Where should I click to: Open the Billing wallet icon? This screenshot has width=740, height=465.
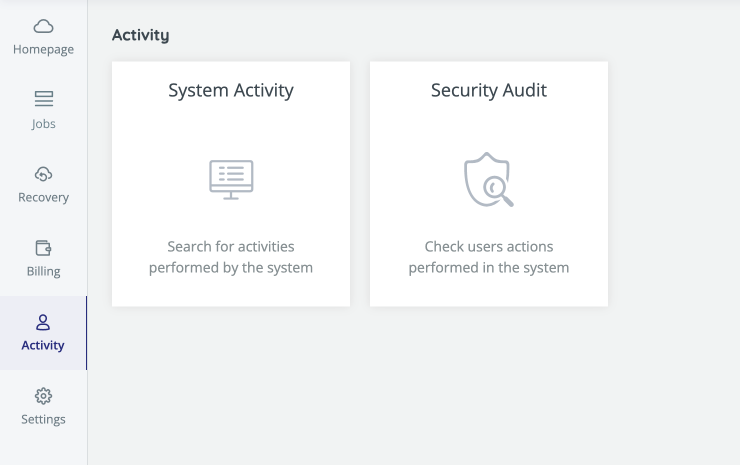tap(43, 248)
